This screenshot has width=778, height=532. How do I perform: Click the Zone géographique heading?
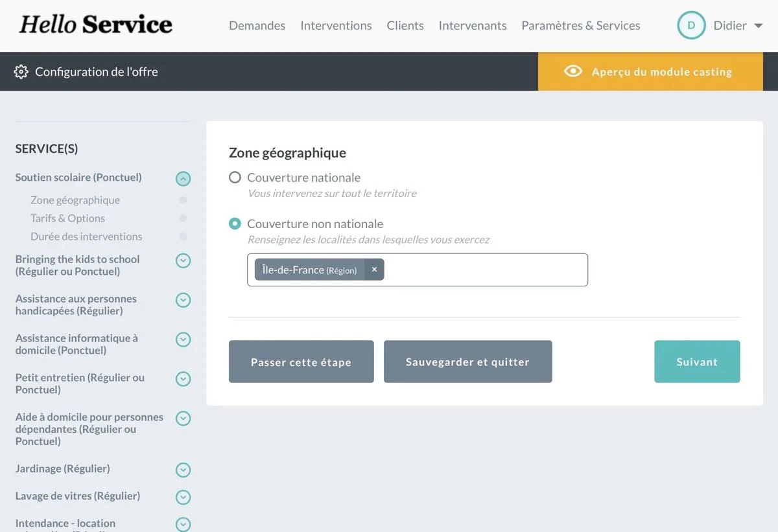pyautogui.click(x=287, y=153)
